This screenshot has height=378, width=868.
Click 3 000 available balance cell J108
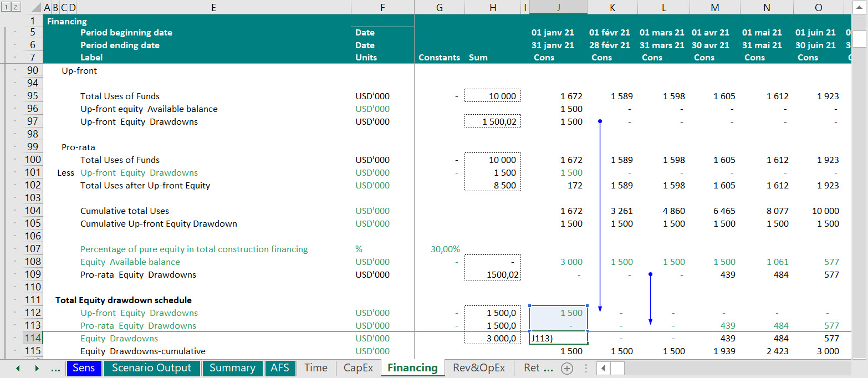tap(571, 262)
